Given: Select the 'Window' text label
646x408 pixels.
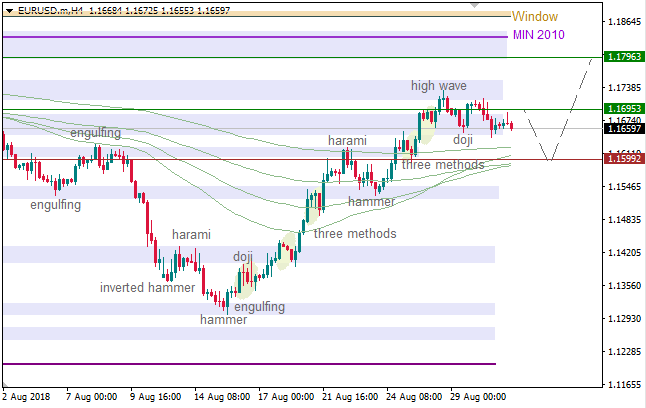Looking at the screenshot, I should coord(534,17).
